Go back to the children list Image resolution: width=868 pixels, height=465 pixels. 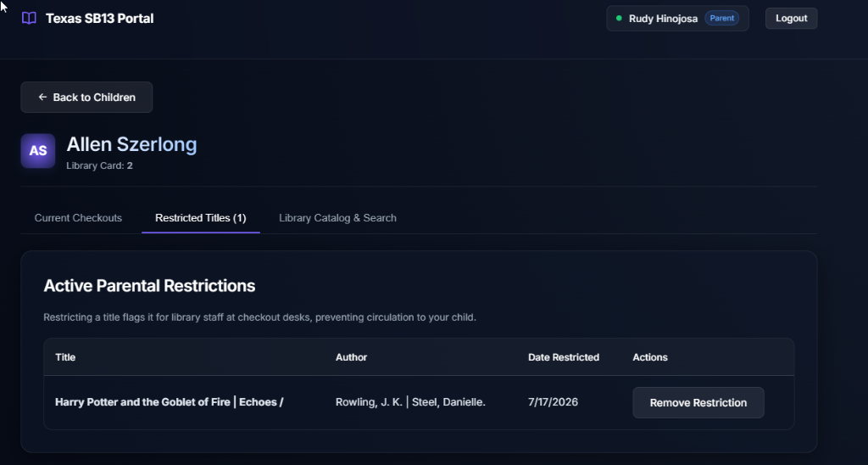[x=86, y=97]
